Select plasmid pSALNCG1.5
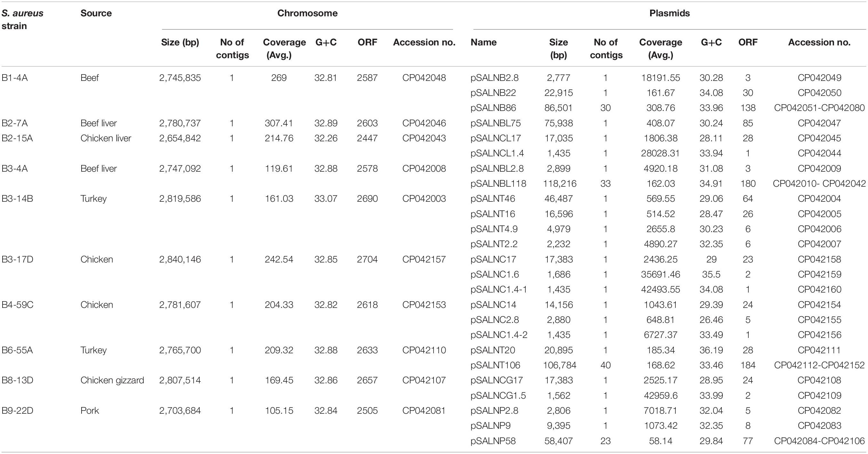868x454 pixels. 498,395
